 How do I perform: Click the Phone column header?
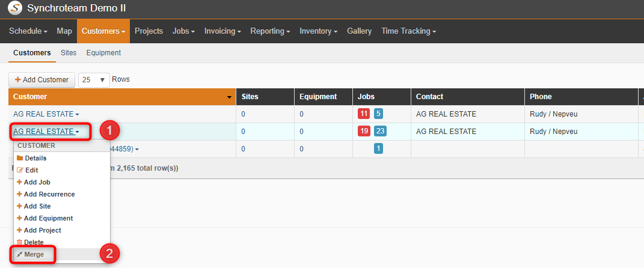(x=581, y=97)
